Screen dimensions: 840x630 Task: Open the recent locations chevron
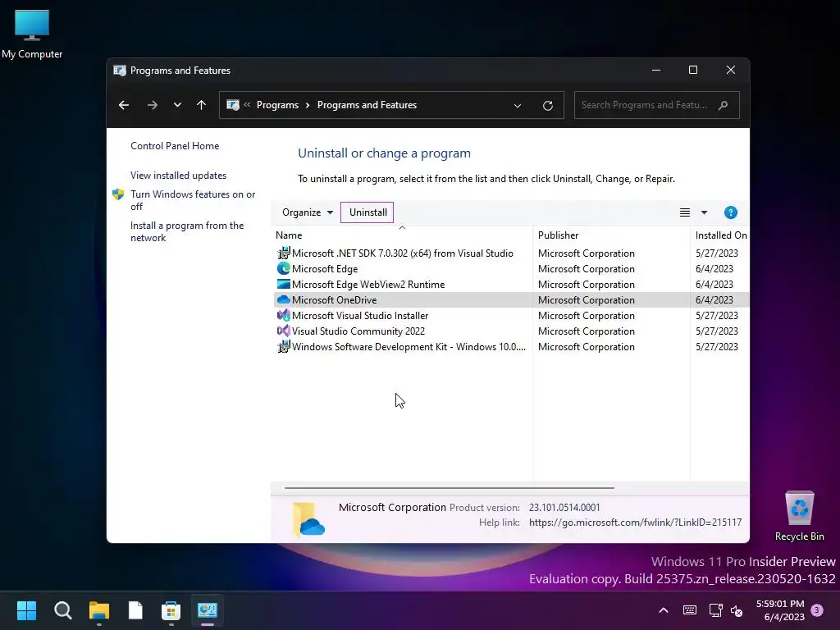click(x=177, y=105)
